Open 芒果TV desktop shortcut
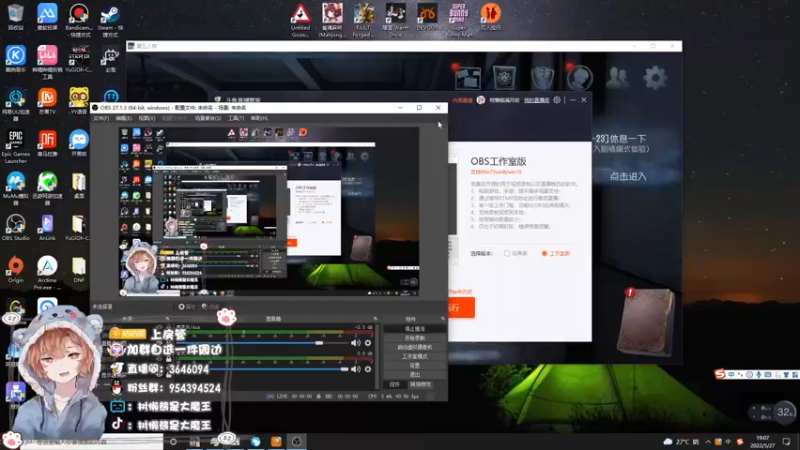 point(47,101)
